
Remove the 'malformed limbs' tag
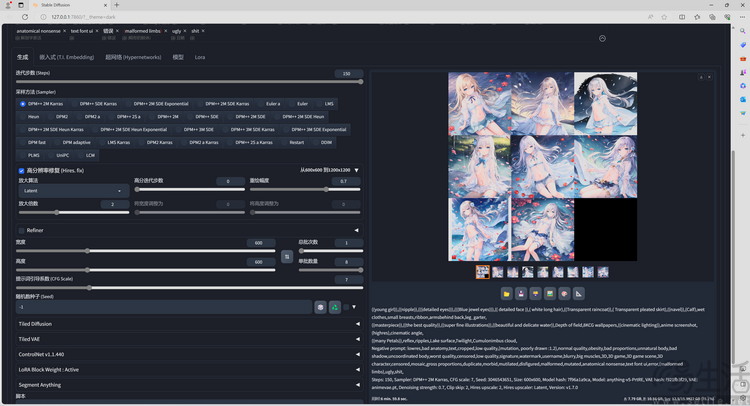pos(166,31)
